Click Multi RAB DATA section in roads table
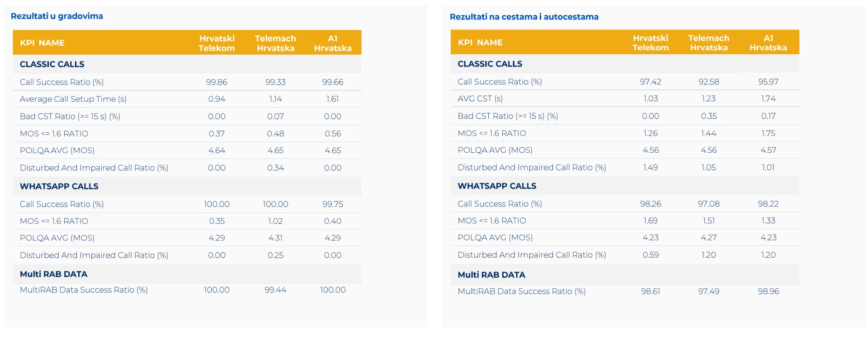868x348 pixels. [491, 275]
